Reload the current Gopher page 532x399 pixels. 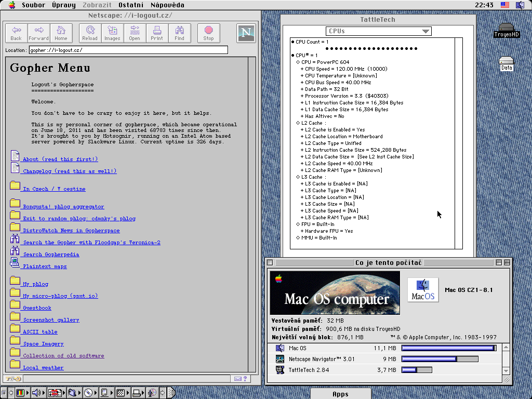pos(90,33)
